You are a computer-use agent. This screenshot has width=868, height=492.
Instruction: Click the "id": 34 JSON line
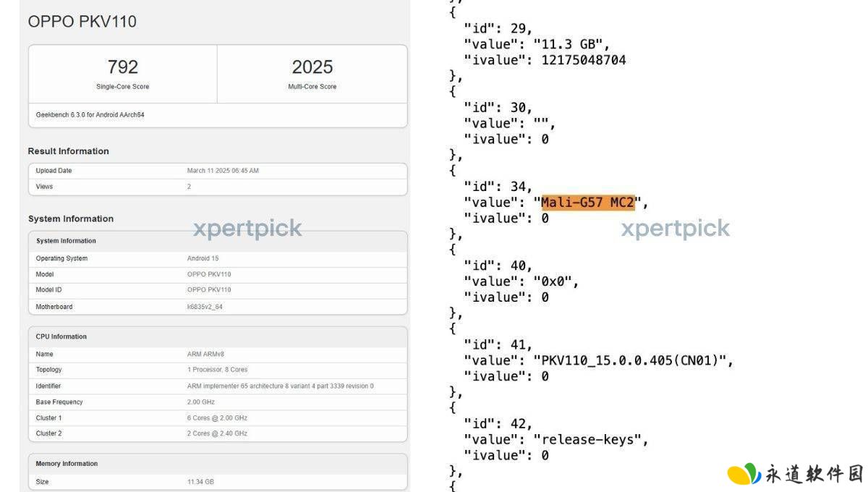498,187
